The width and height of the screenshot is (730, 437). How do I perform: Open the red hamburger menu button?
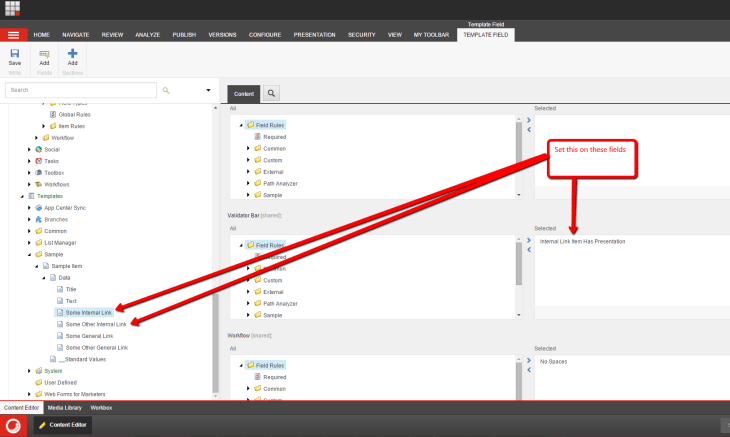(x=14, y=35)
